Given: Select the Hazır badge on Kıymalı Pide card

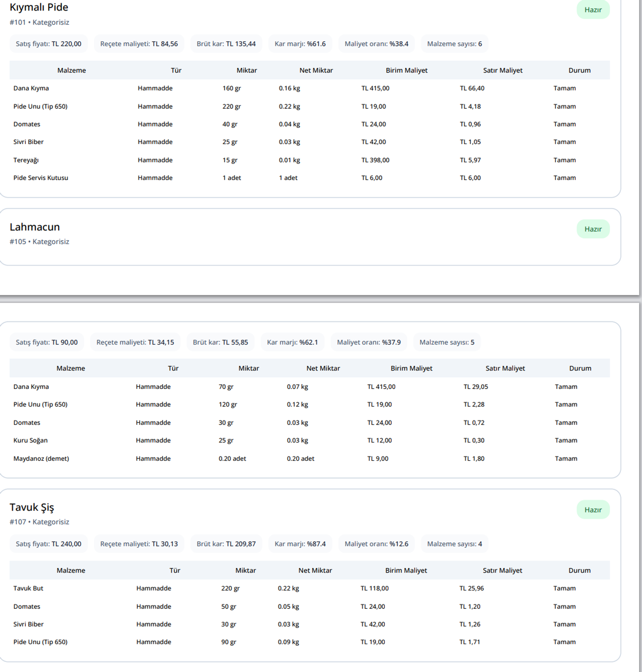Looking at the screenshot, I should [x=593, y=10].
